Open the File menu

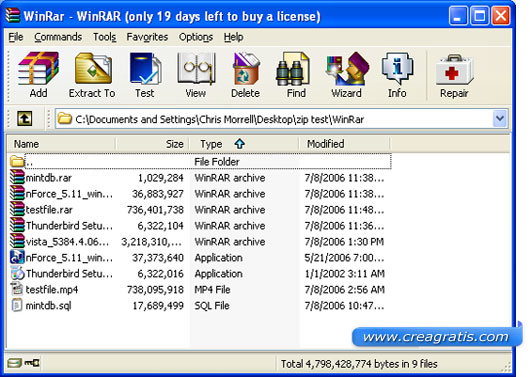tap(16, 37)
